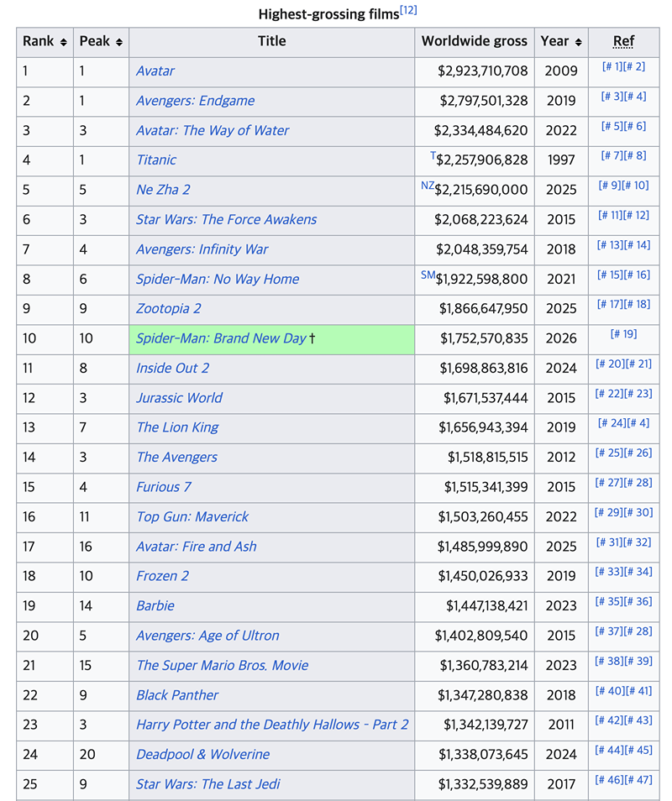Image resolution: width=672 pixels, height=801 pixels.
Task: Open Star Wars: The Force Awakens link
Action: point(227,219)
